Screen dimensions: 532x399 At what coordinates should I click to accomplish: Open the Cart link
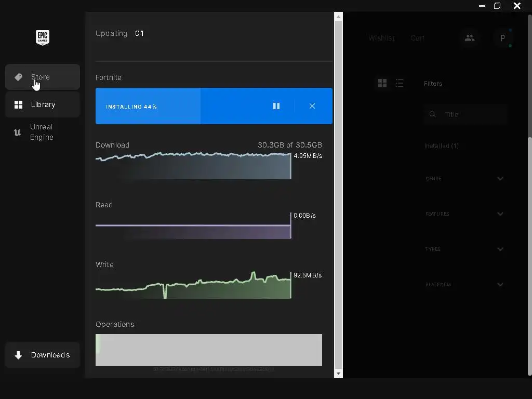point(417,38)
